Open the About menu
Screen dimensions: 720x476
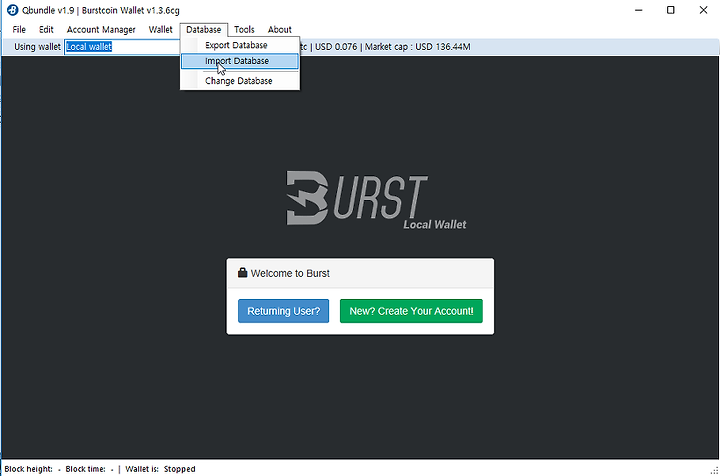pyautogui.click(x=280, y=29)
